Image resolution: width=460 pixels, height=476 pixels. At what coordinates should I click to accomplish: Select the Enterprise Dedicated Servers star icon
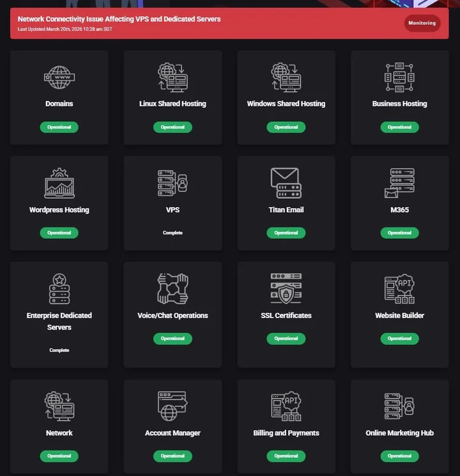tap(59, 289)
